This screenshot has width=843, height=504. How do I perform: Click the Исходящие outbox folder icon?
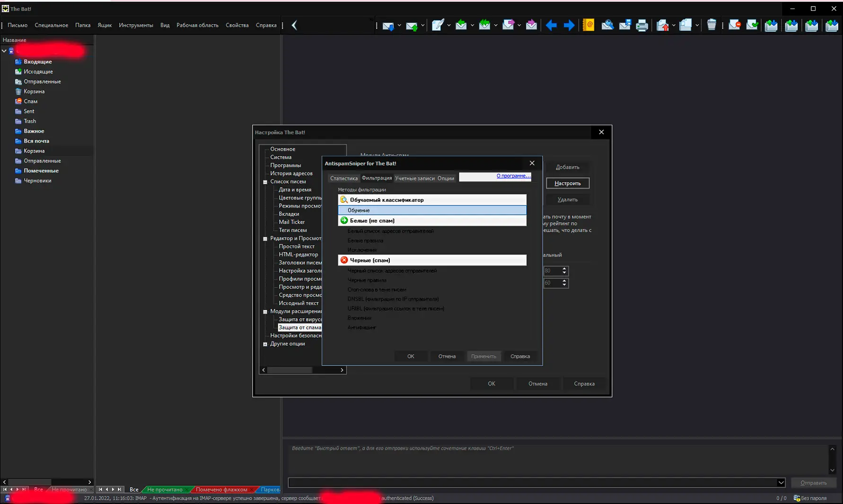point(18,71)
